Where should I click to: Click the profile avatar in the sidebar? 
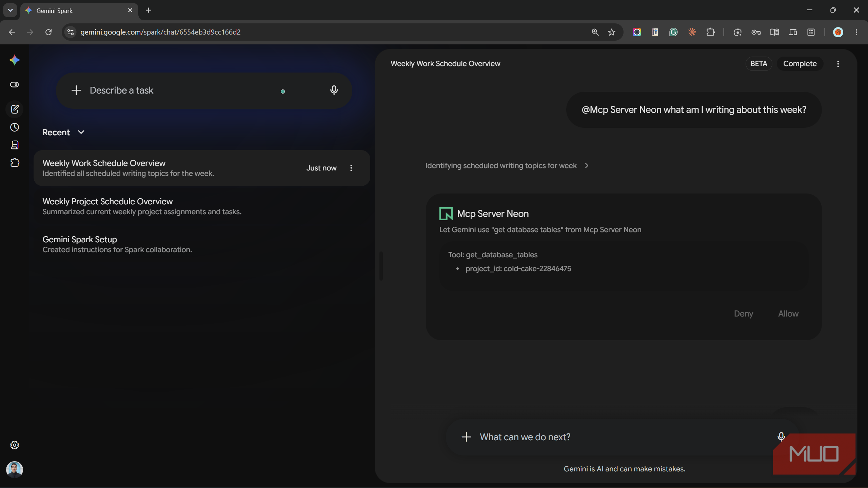(15, 469)
